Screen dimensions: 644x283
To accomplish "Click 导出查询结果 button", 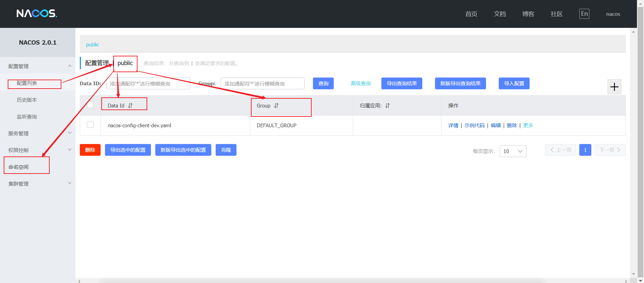I will 402,83.
